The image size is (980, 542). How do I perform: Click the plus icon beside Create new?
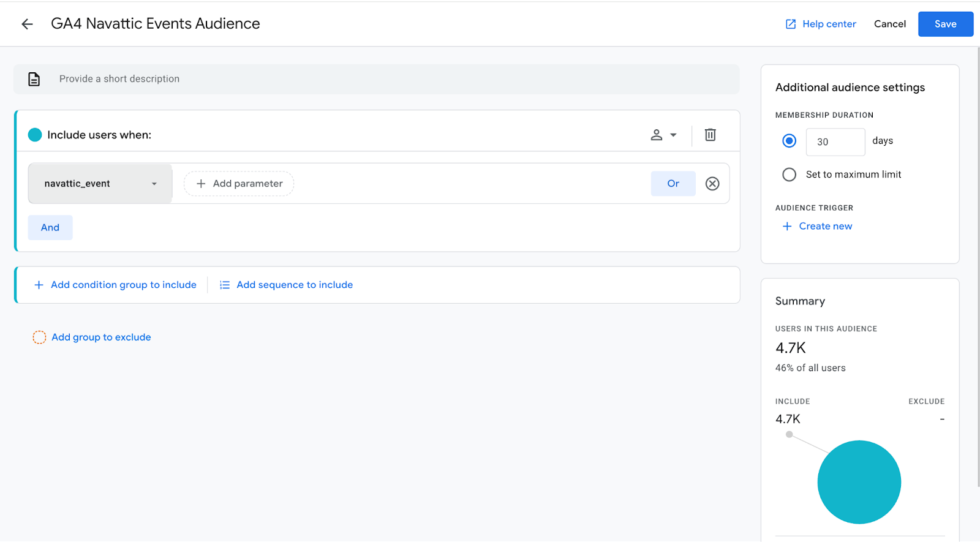click(x=787, y=227)
